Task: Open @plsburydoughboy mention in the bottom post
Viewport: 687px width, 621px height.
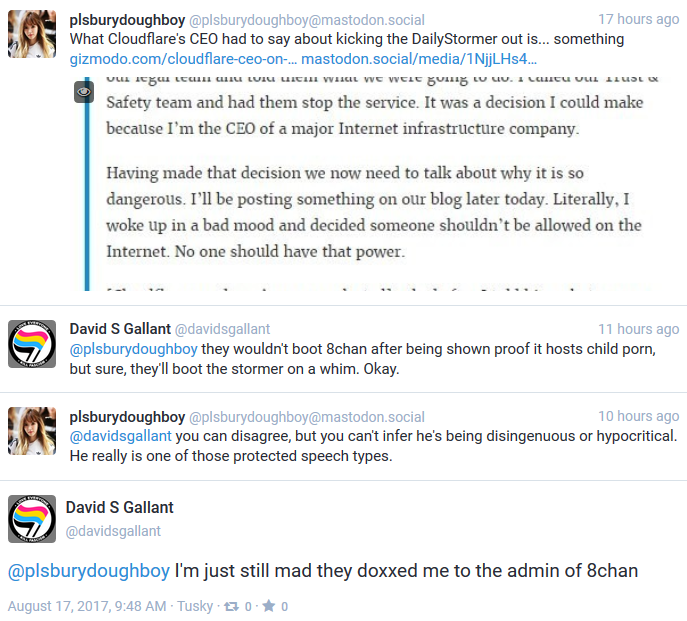Action: (89, 571)
